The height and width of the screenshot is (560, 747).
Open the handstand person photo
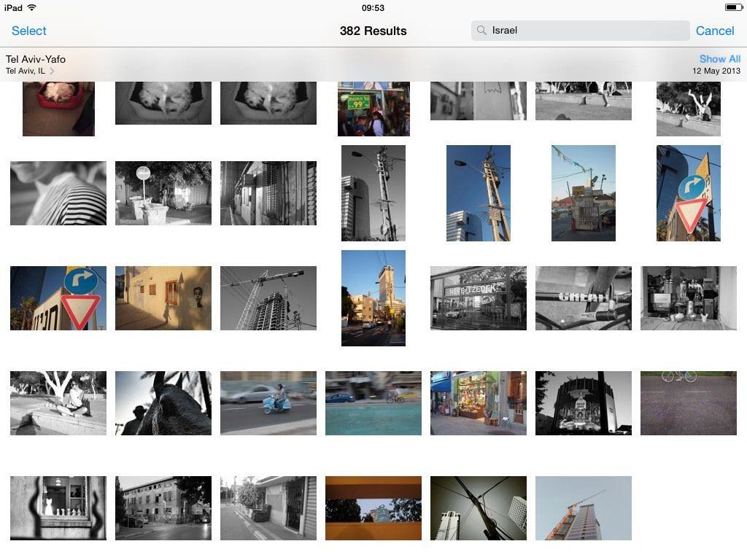(x=688, y=108)
